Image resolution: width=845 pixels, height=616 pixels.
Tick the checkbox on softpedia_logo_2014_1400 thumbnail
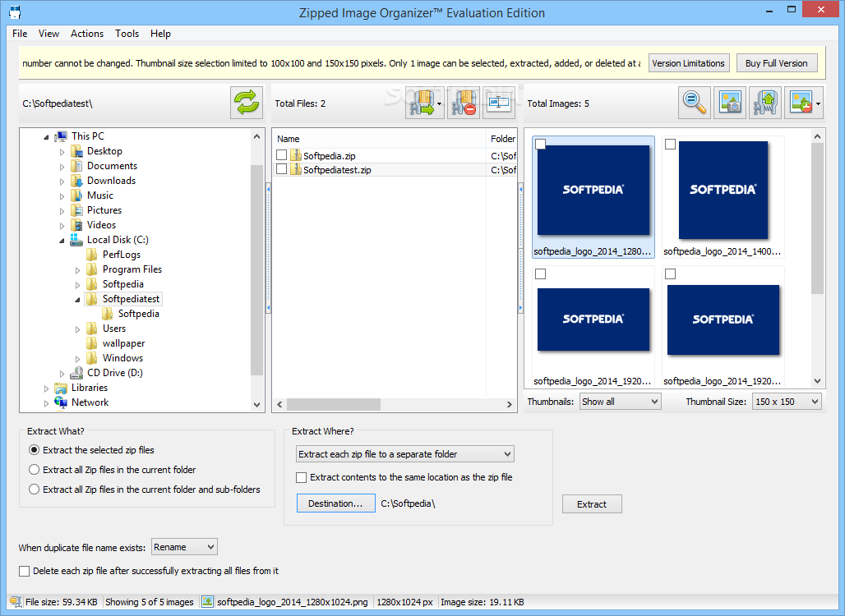click(671, 145)
